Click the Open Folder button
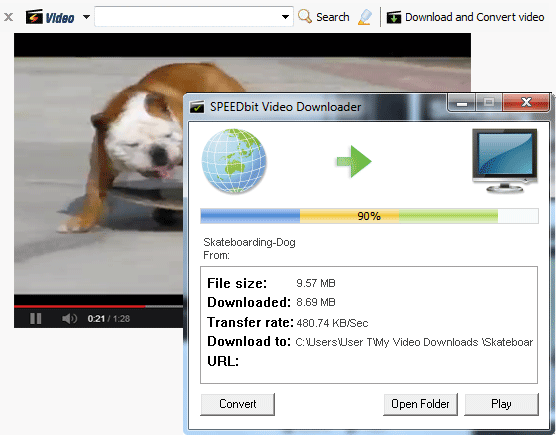This screenshot has height=435, width=556. (x=420, y=404)
